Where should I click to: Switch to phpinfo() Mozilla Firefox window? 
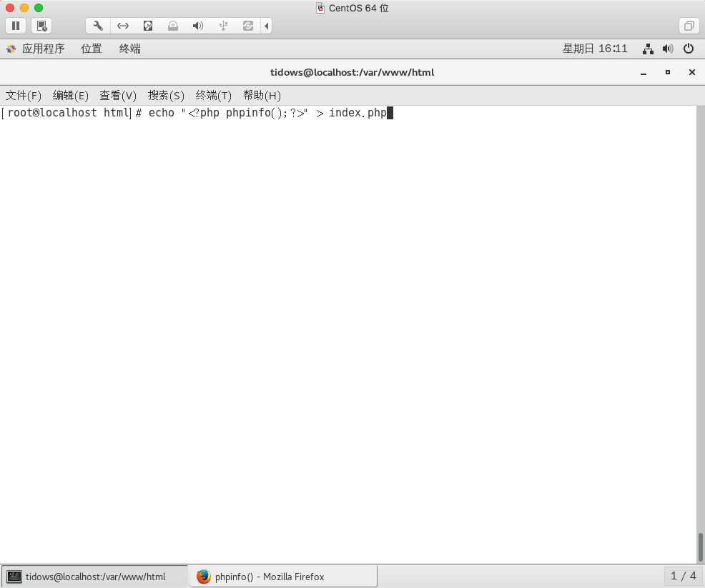(284, 577)
